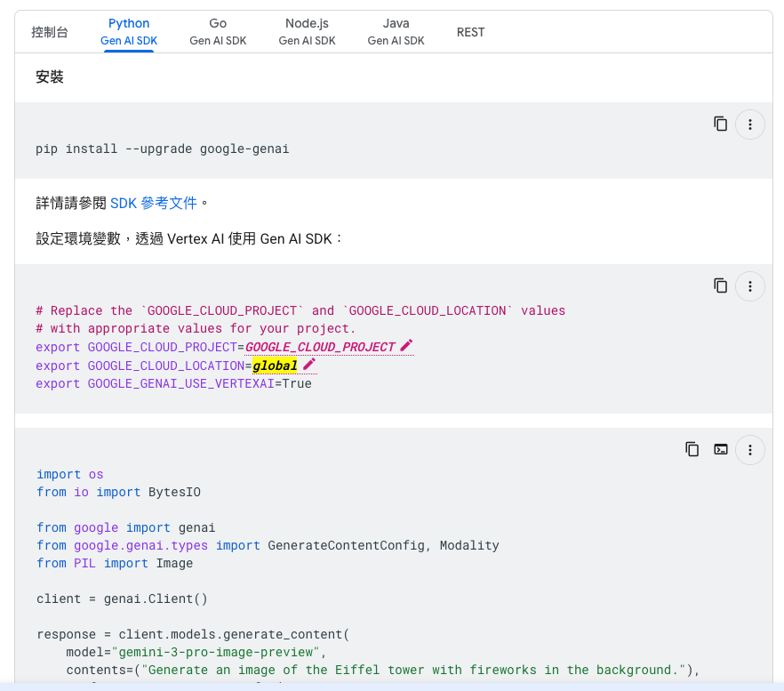
Task: Select the REST tab
Action: 470,32
